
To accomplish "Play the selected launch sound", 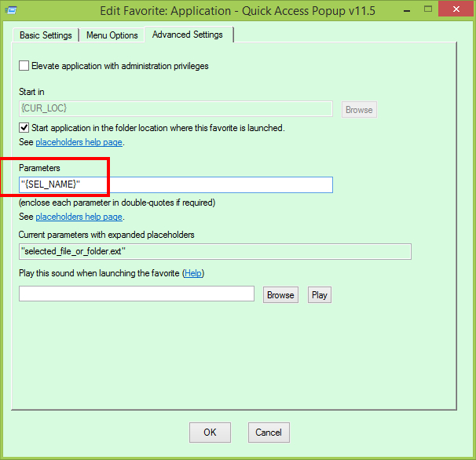I will (x=320, y=295).
